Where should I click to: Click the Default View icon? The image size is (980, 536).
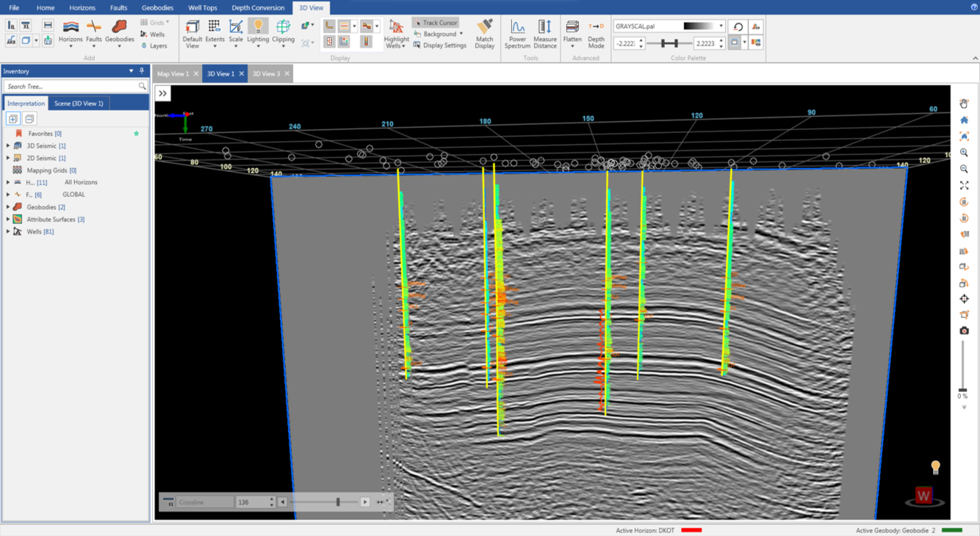coord(192,35)
